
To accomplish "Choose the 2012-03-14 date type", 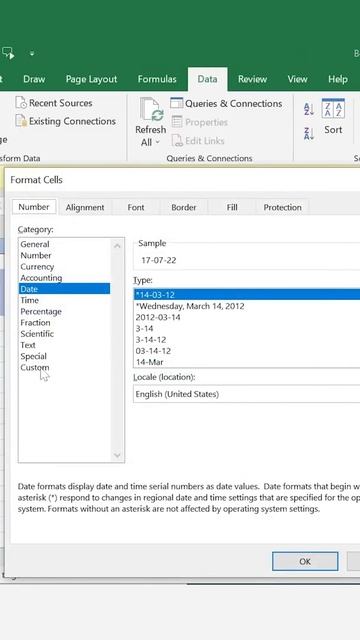I will point(247,317).
